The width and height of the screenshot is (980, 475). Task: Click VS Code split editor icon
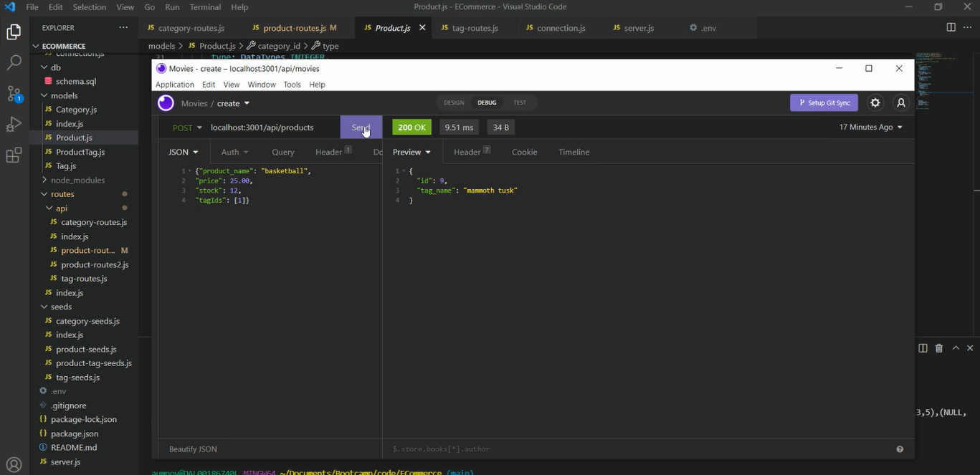[951, 27]
